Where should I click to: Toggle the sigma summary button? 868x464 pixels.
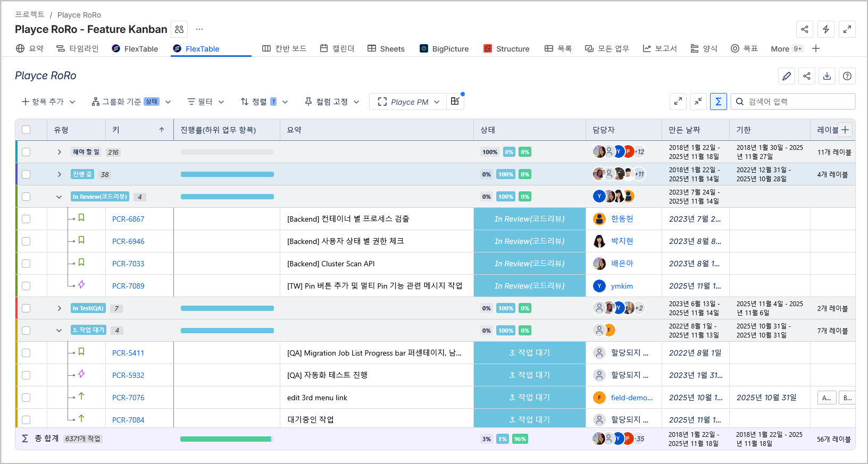coord(719,102)
